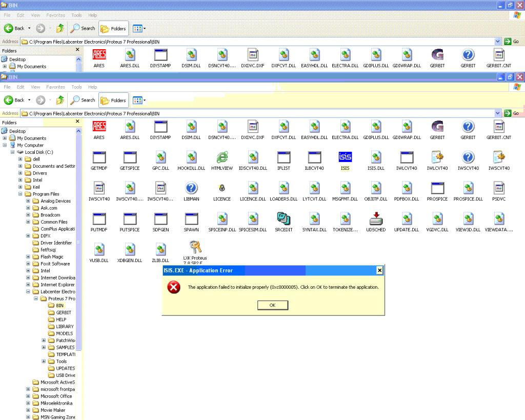The height and width of the screenshot is (420, 525).
Task: Close the Folders pane in front window
Action: 78,121
